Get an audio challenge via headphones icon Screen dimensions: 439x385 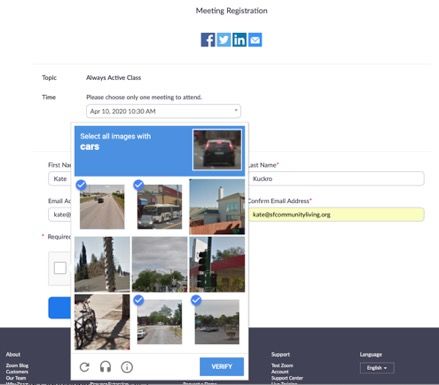(x=105, y=367)
